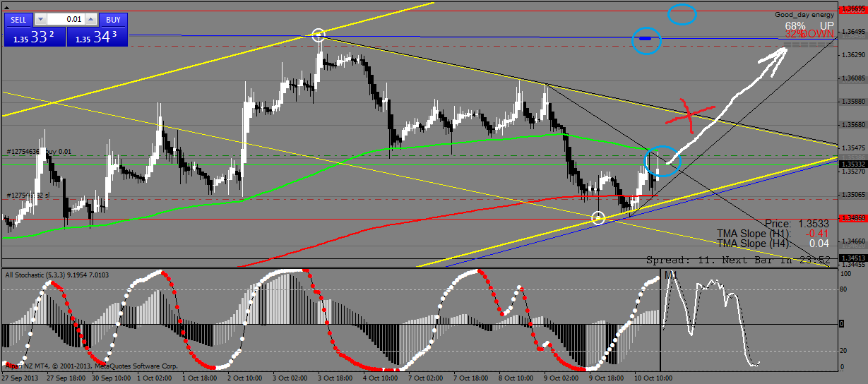Select the '68%' value of the energy indicator
The width and height of the screenshot is (868, 384).
point(794,25)
